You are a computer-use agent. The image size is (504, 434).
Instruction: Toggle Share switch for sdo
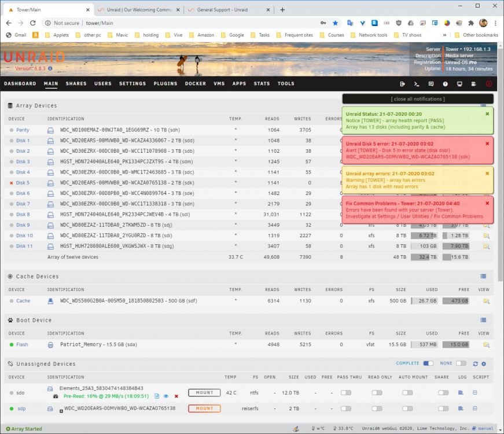pos(443,392)
